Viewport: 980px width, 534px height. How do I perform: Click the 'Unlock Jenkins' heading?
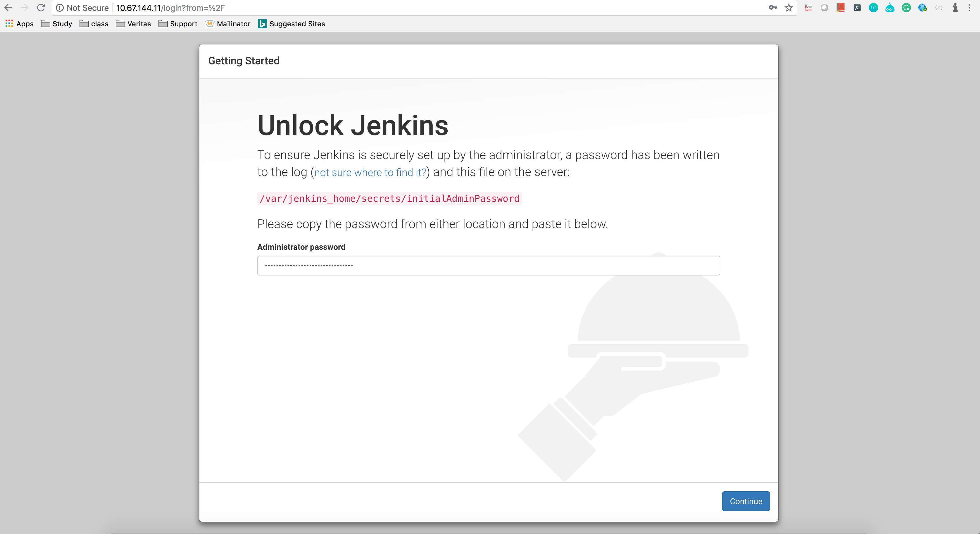pyautogui.click(x=353, y=125)
